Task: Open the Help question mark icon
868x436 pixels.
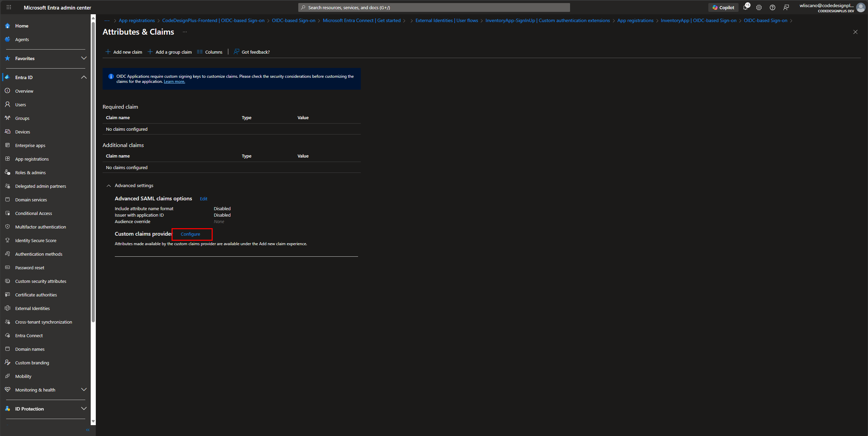Action: tap(773, 7)
